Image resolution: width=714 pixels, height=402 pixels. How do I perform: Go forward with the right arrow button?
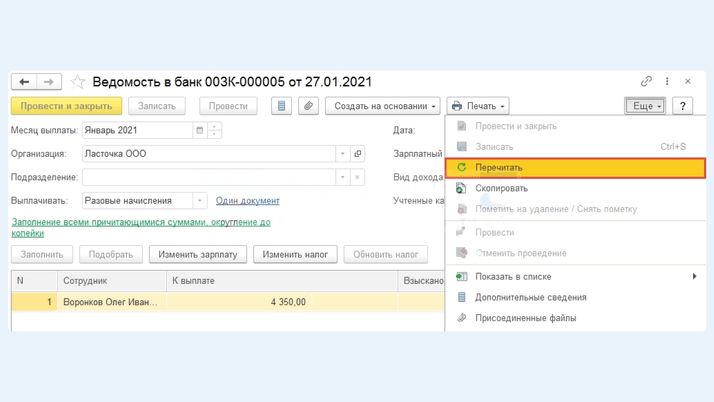[49, 82]
